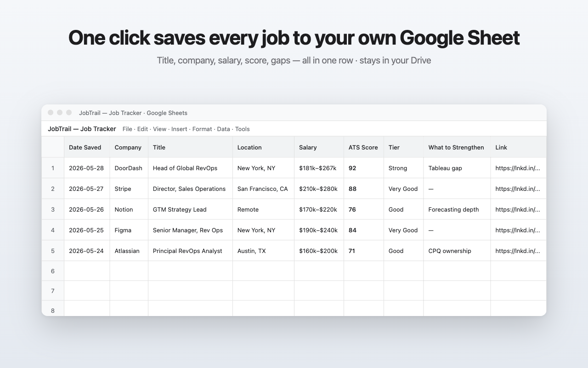This screenshot has width=588, height=368.
Task: Open the Atlassian row lnkd.in link
Action: tap(518, 251)
